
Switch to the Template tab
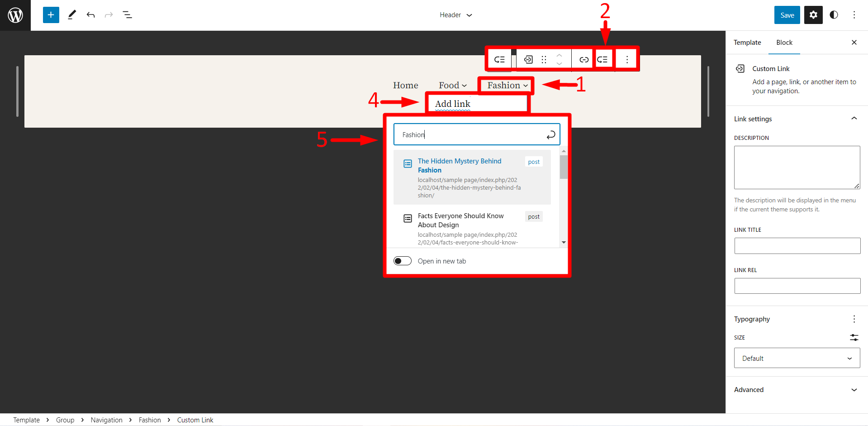[x=747, y=43]
